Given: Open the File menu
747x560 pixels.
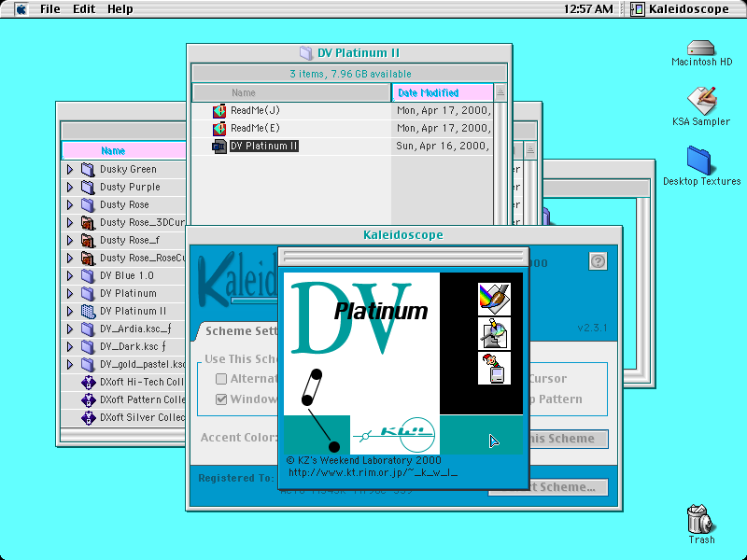Looking at the screenshot, I should point(50,9).
